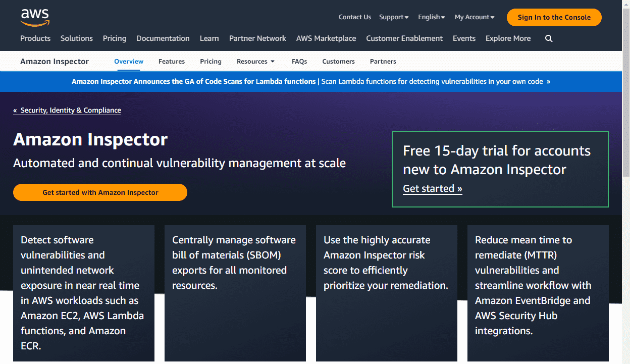Click Sign In to the Console
630x364 pixels.
554,17
